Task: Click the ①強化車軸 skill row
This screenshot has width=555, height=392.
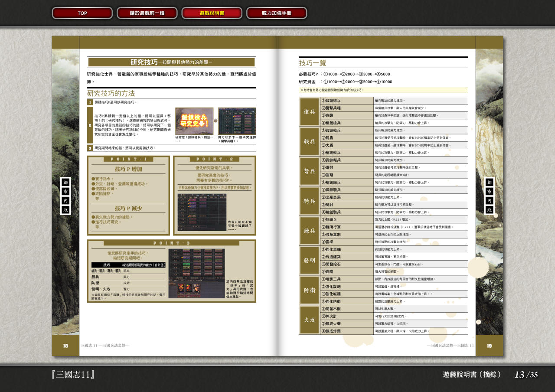Action: pos(394,249)
